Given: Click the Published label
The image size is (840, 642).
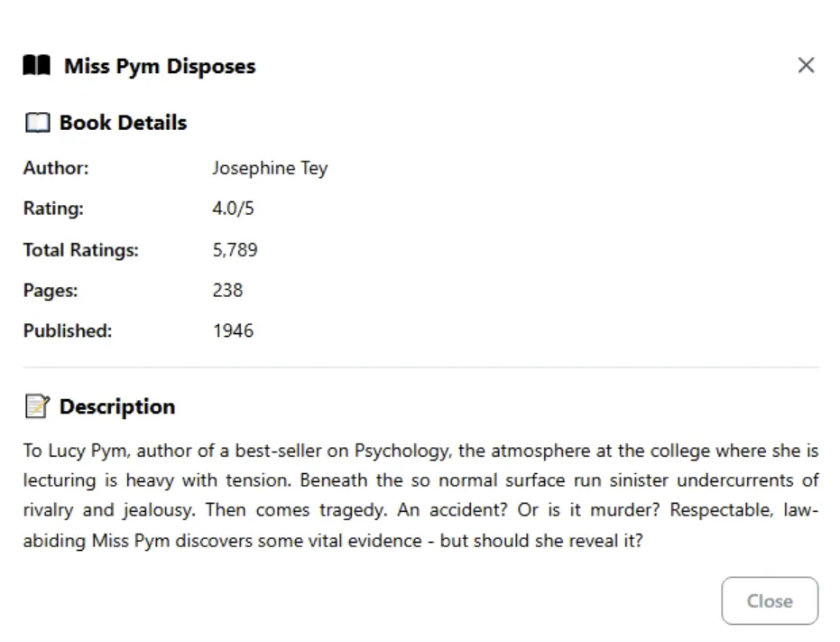Looking at the screenshot, I should pyautogui.click(x=68, y=330).
